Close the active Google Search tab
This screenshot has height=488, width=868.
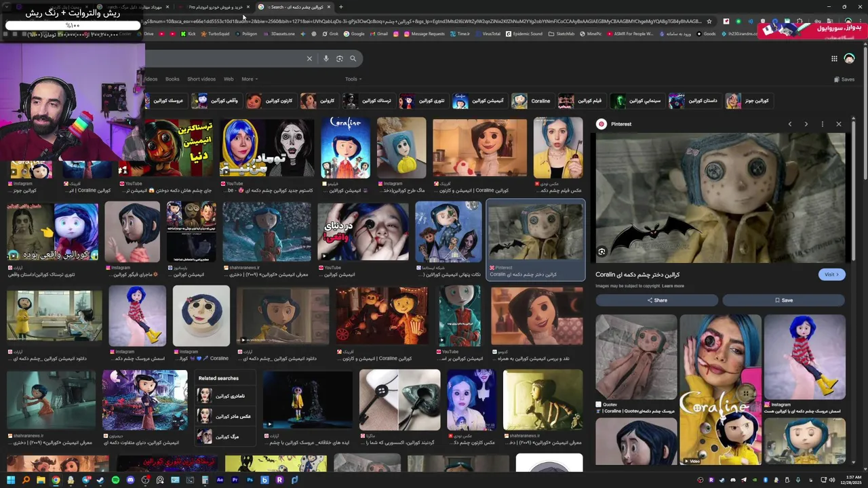click(329, 7)
